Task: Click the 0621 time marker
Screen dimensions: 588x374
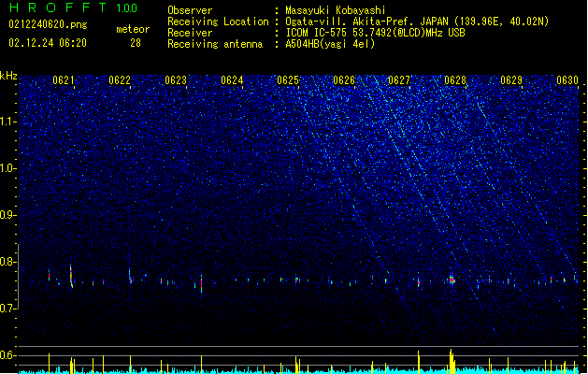Action: coord(64,80)
